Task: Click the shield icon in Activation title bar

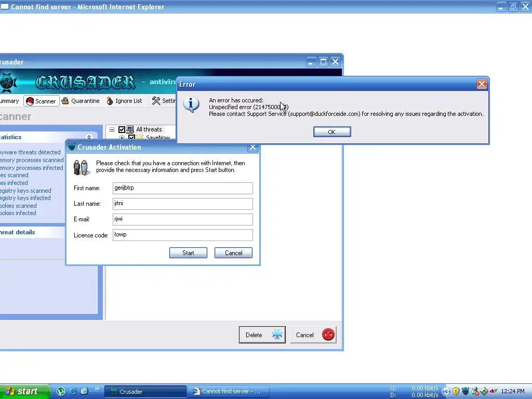Action: 72,147
